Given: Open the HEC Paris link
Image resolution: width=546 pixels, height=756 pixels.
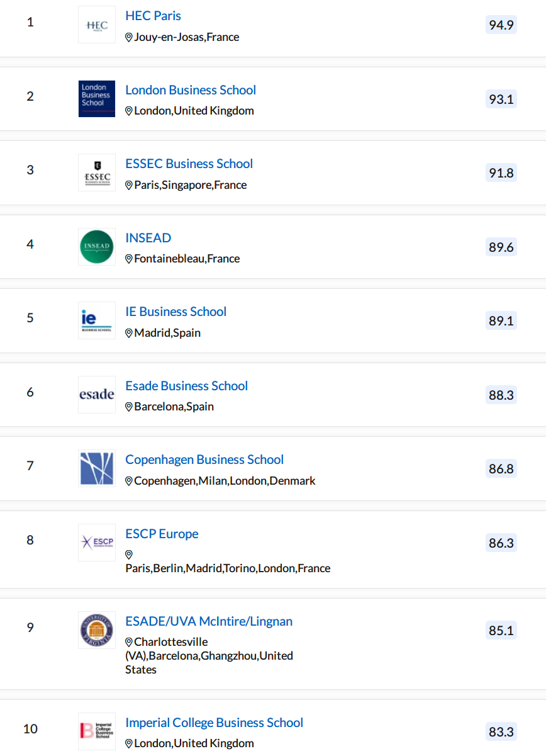Looking at the screenshot, I should point(153,16).
